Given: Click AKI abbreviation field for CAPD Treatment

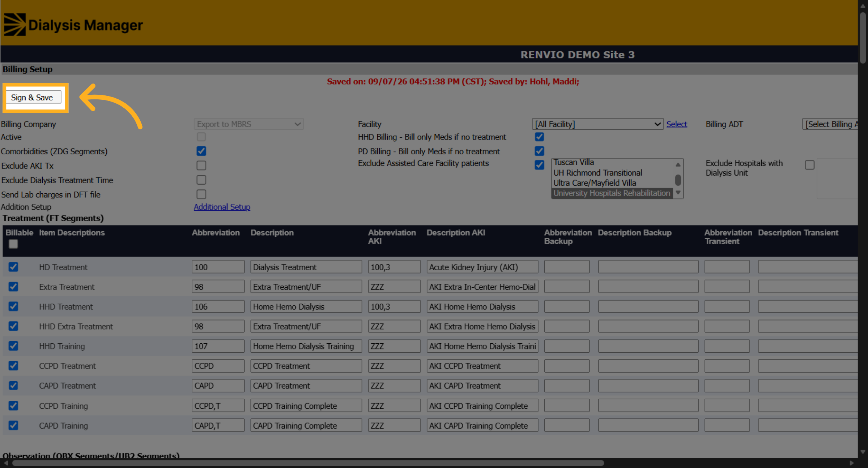Looking at the screenshot, I should coord(394,386).
